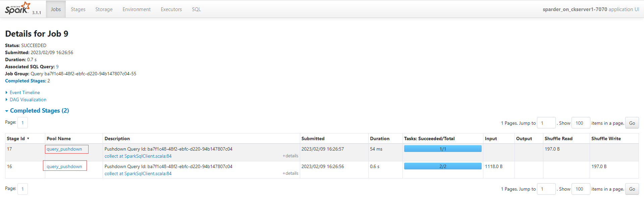644x200 pixels.
Task: Click the 2/2 task progress bar
Action: (x=443, y=166)
